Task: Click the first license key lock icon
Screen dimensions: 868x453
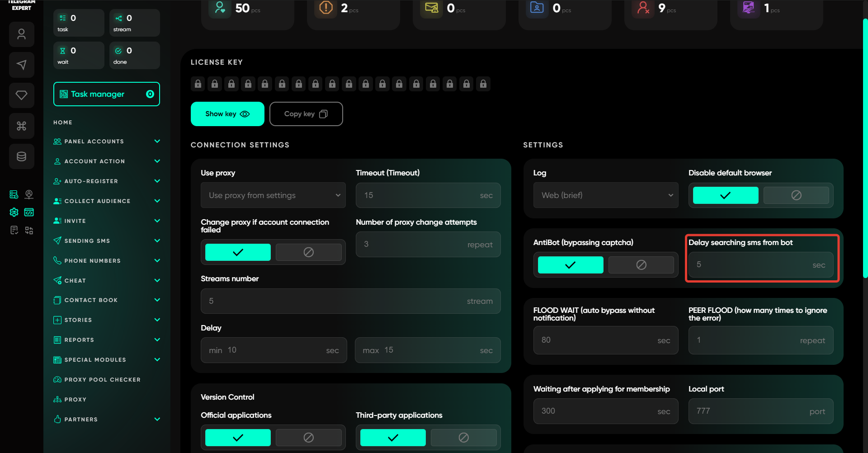Action: pos(198,84)
